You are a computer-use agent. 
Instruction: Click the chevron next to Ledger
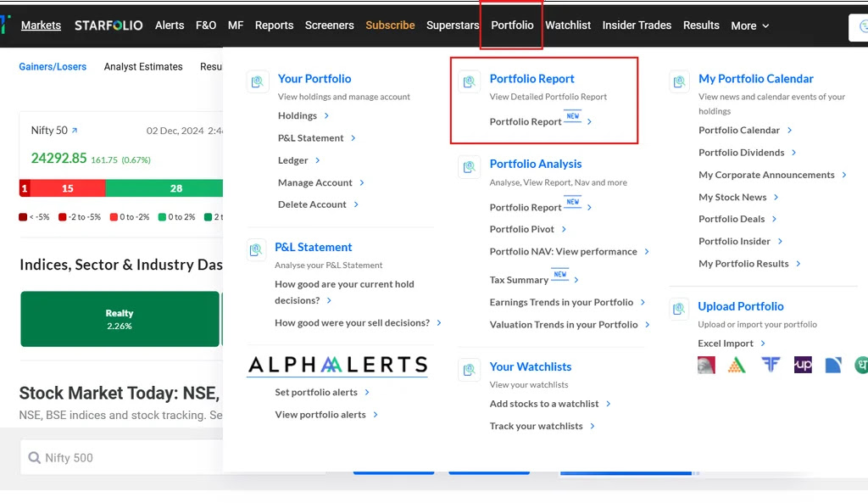click(318, 160)
